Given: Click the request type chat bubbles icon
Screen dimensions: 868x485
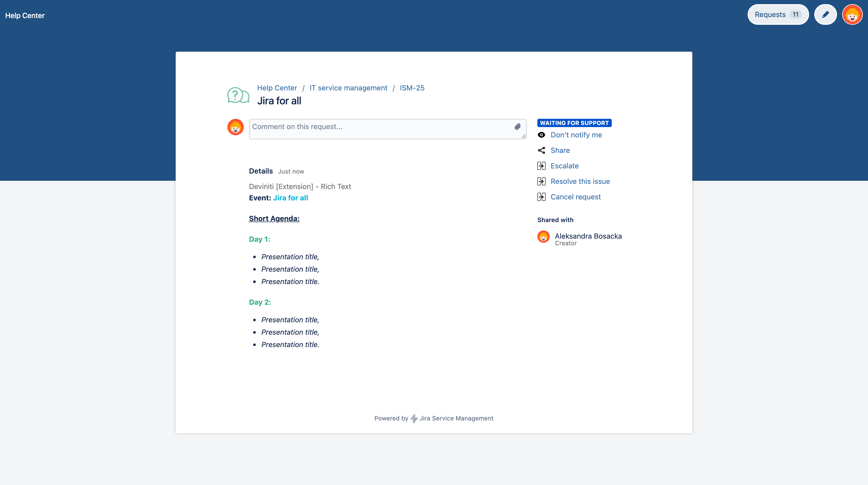Looking at the screenshot, I should (238, 95).
